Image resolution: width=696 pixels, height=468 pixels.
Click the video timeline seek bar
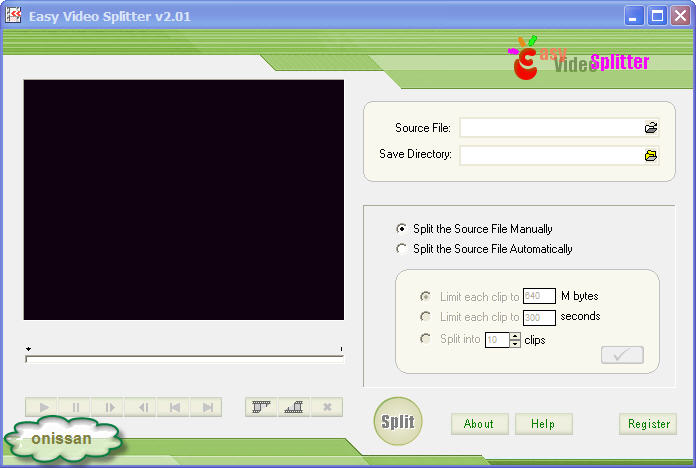point(184,355)
